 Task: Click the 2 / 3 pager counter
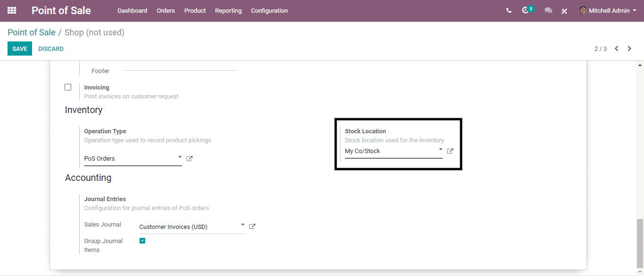(601, 49)
